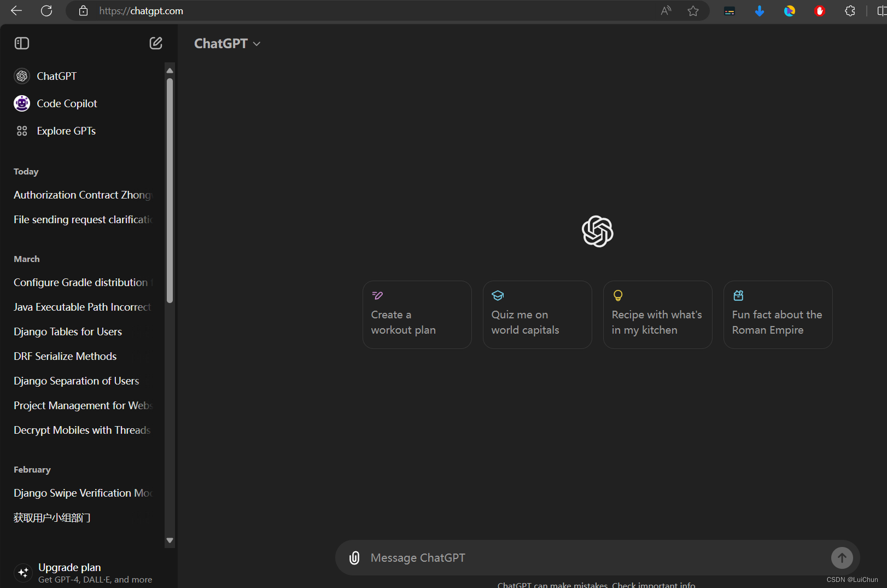Click the dark screen extension icon
Screen dimensions: 887x588
[730, 11]
